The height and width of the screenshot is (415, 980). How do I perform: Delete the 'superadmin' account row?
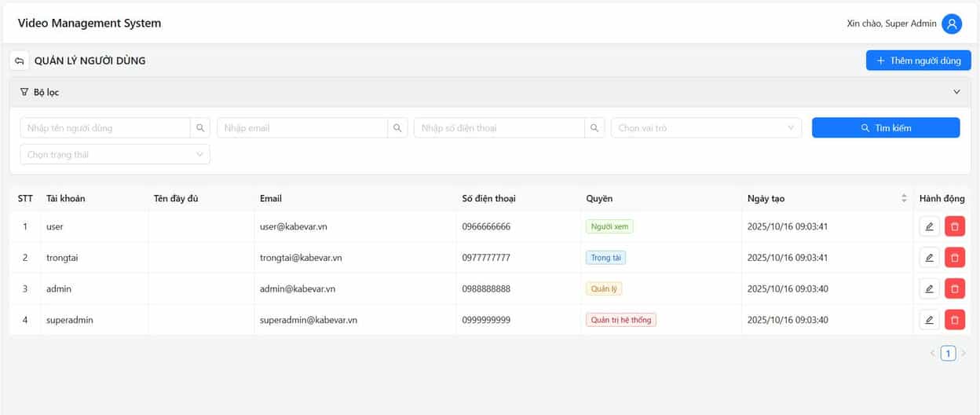pyautogui.click(x=954, y=320)
